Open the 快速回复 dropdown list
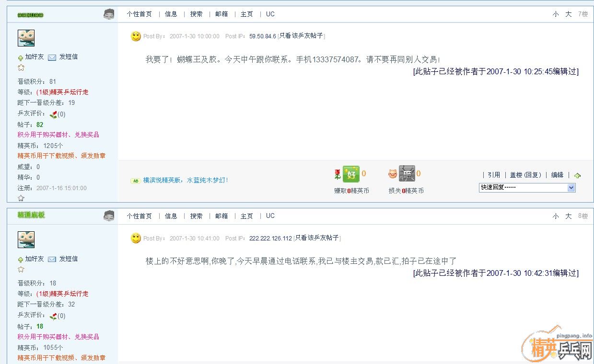The height and width of the screenshot is (364, 594). click(x=571, y=188)
